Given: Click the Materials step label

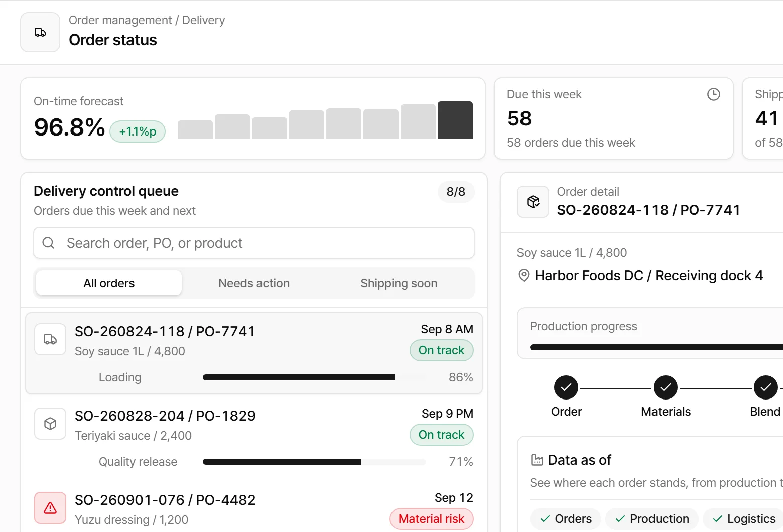Looking at the screenshot, I should (666, 412).
